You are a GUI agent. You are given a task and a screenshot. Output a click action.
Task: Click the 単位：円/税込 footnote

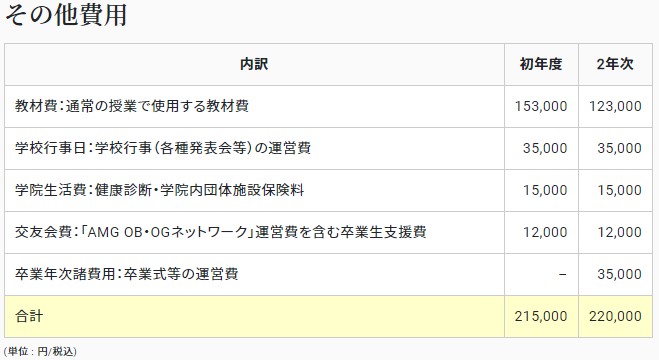[x=40, y=351]
